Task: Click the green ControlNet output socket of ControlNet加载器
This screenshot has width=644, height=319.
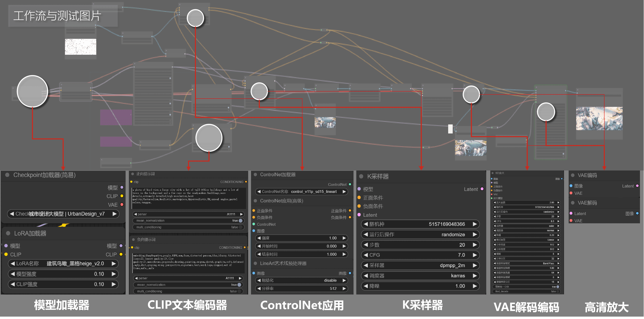Action: click(x=350, y=184)
